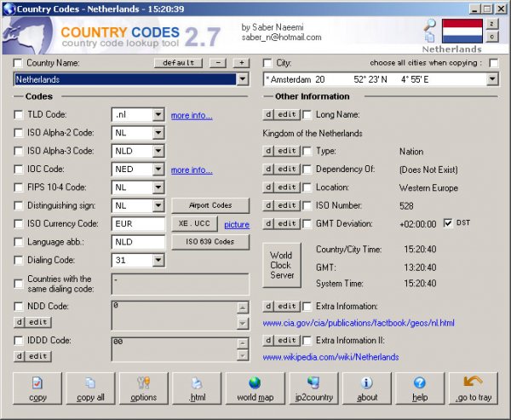Enable the TLD Code checkbox
The height and width of the screenshot is (420, 511).
(x=20, y=115)
